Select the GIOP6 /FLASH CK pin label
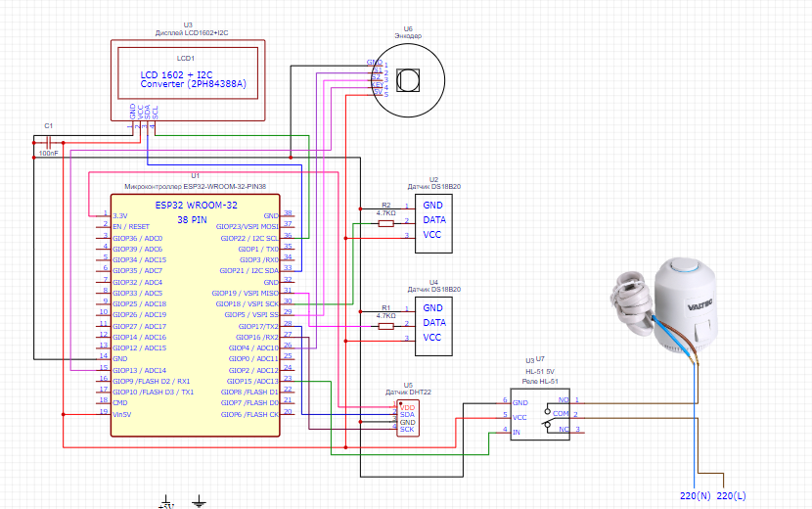Viewport: 812px width, 509px height. (x=249, y=415)
